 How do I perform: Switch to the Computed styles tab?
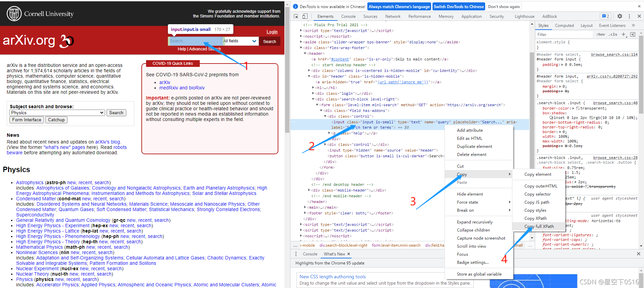click(x=564, y=25)
